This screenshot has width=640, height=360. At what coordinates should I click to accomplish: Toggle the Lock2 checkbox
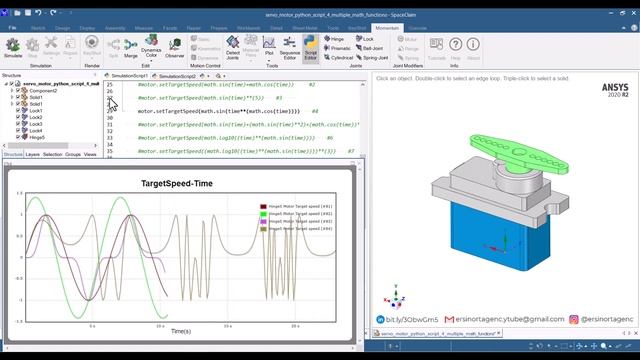[18, 117]
